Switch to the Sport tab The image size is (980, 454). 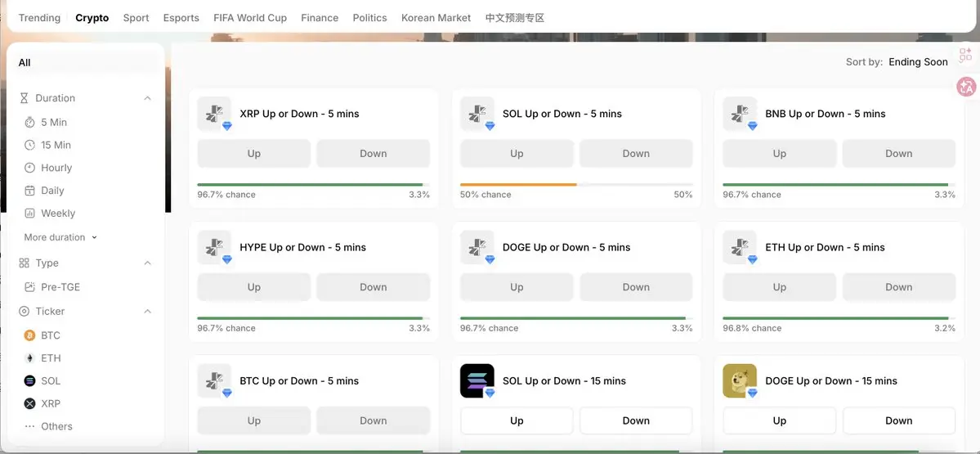tap(136, 18)
